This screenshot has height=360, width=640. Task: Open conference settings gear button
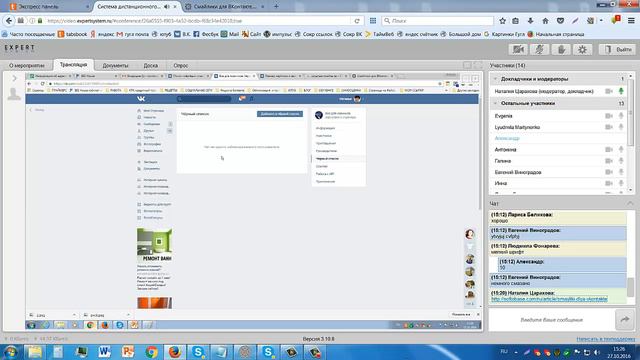(x=582, y=49)
